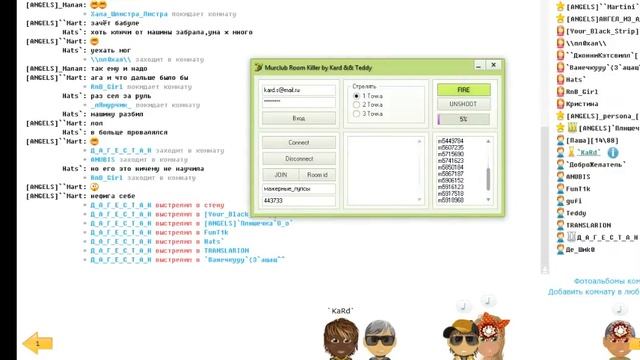Click user icon beside `ДоброЖелатель`
The width and height of the screenshot is (640, 360).
pyautogui.click(x=560, y=164)
